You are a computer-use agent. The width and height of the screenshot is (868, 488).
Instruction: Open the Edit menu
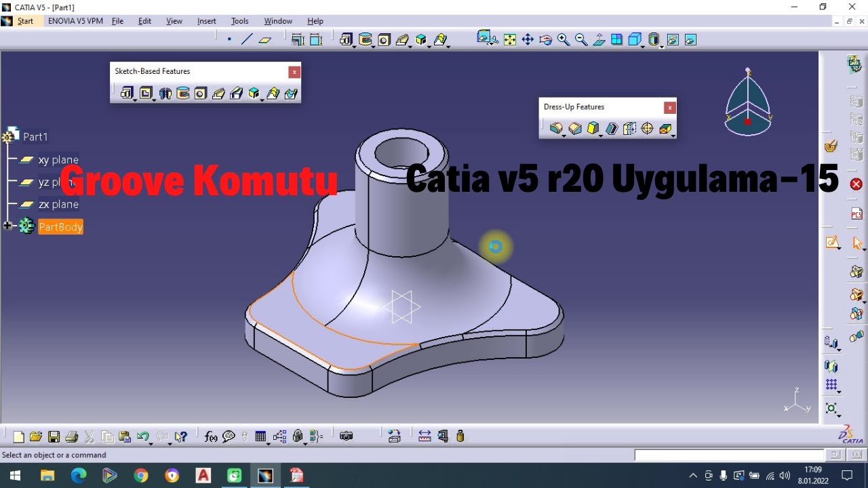145,21
